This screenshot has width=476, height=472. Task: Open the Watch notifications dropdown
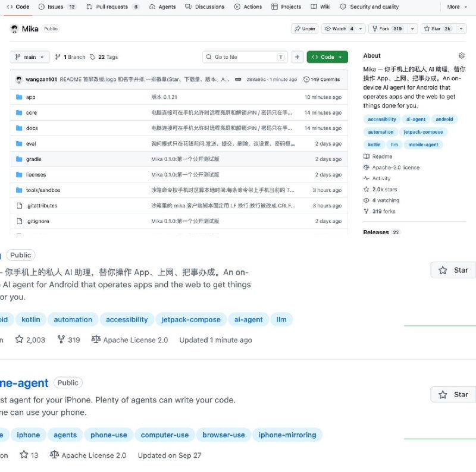click(x=343, y=29)
